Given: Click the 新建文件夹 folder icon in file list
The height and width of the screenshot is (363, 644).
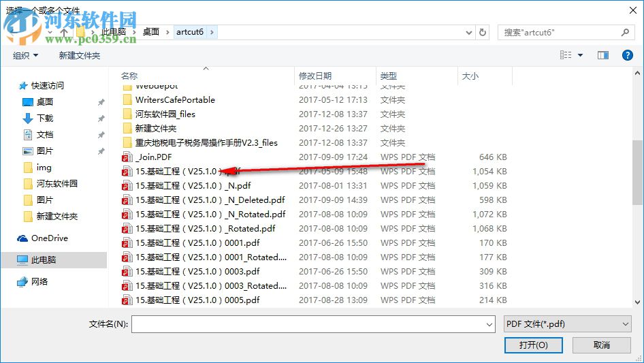Looking at the screenshot, I should coord(127,129).
